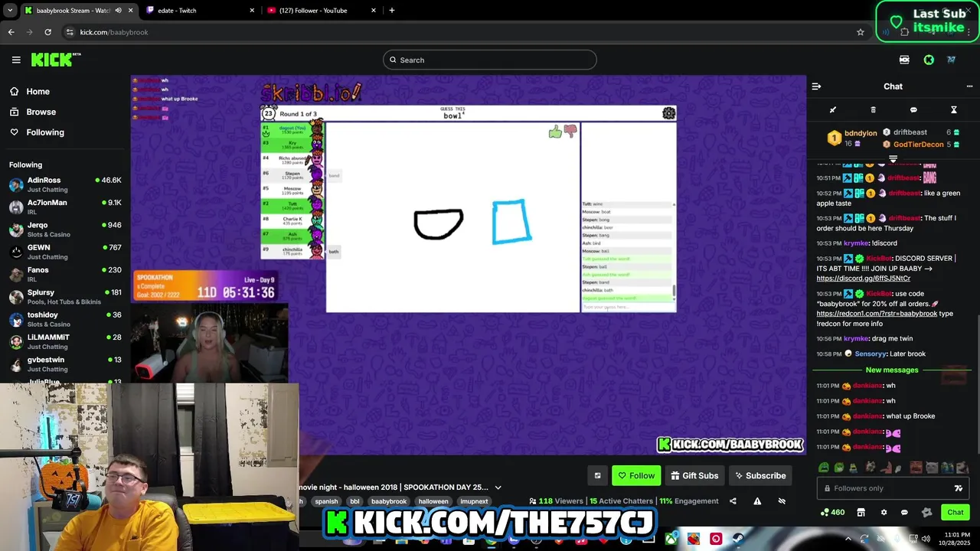Click the 460 channel points balance
The image size is (980, 551).
pyautogui.click(x=832, y=513)
